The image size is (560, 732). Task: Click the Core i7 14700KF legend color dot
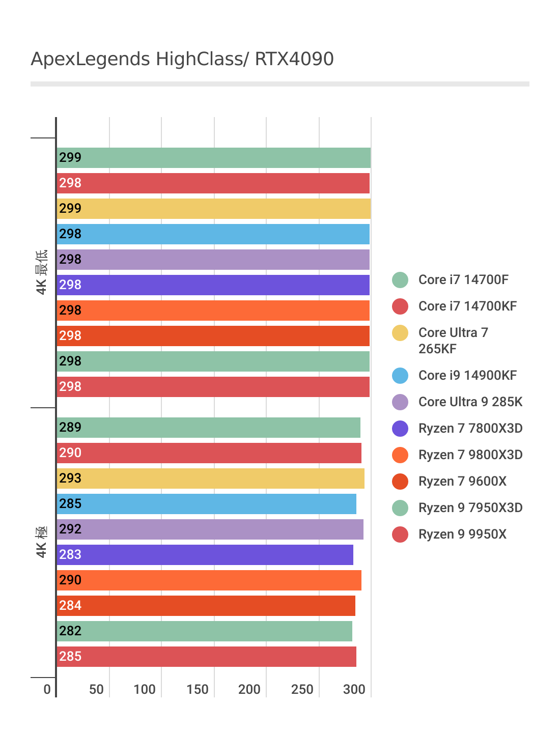(x=400, y=306)
